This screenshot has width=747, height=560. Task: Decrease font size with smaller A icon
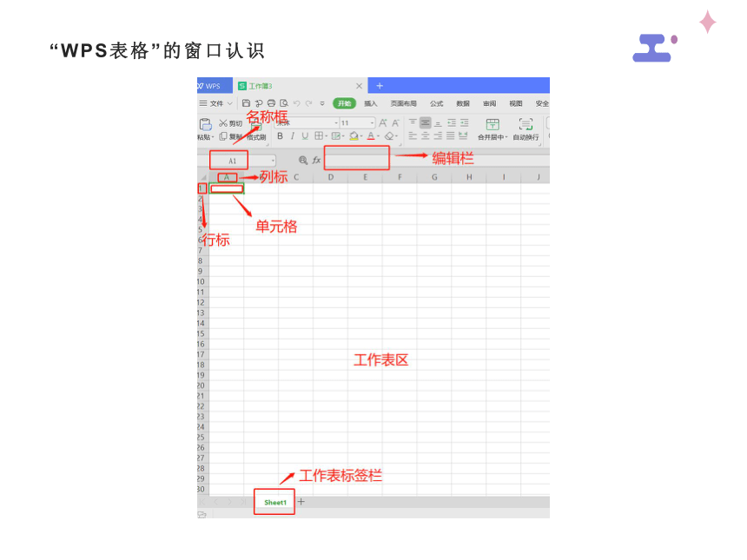pyautogui.click(x=395, y=123)
